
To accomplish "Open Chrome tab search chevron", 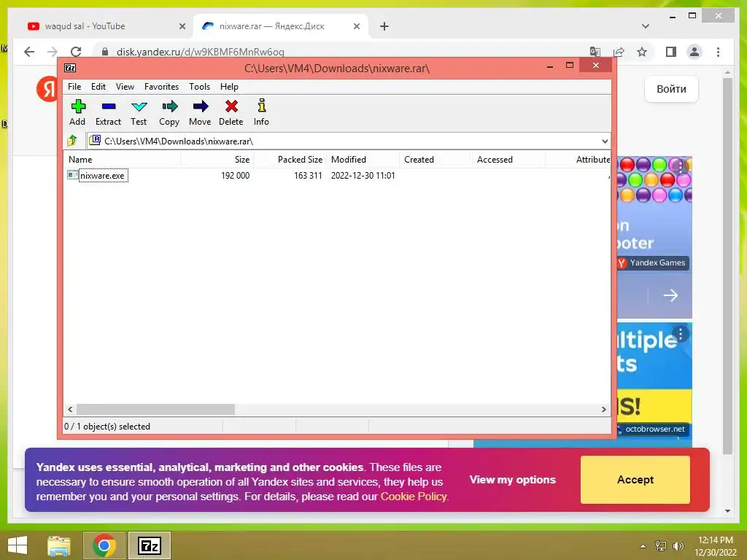I will pyautogui.click(x=645, y=26).
